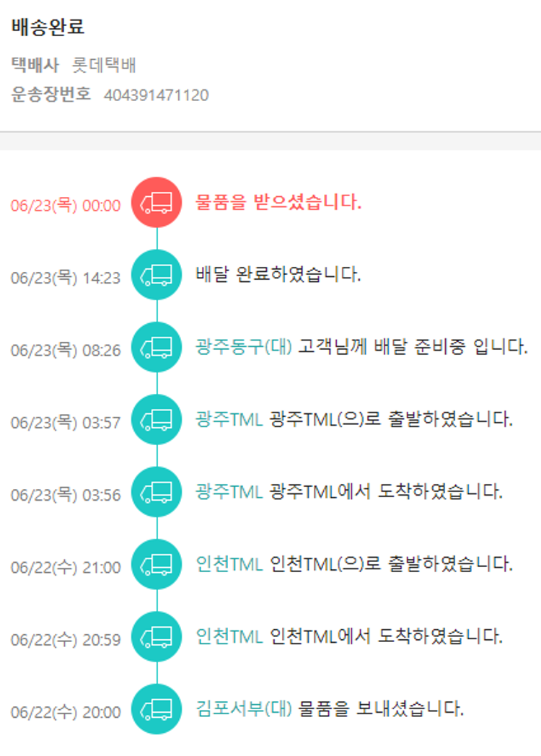Click the courier name 롯데택배
Screen dimensions: 541x756
point(105,66)
